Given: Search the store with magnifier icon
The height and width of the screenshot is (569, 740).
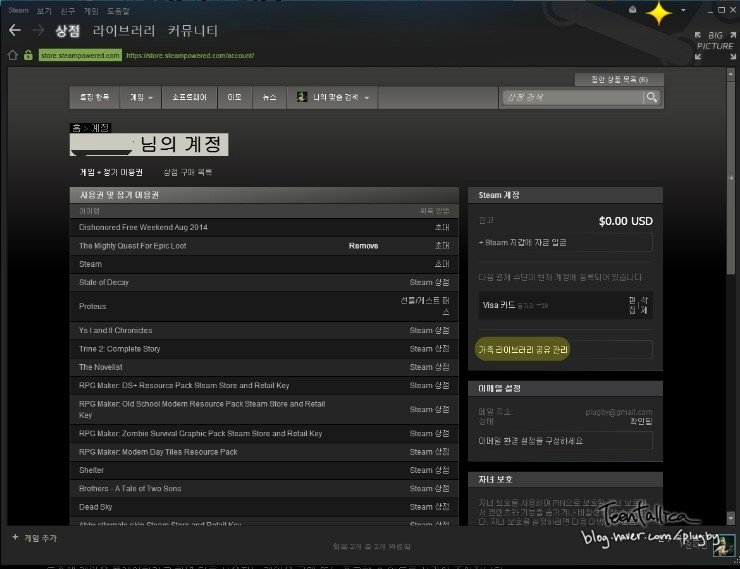Looking at the screenshot, I should [652, 97].
